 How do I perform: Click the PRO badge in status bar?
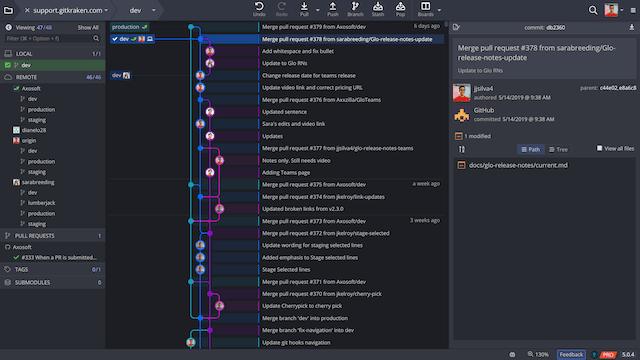tap(608, 355)
